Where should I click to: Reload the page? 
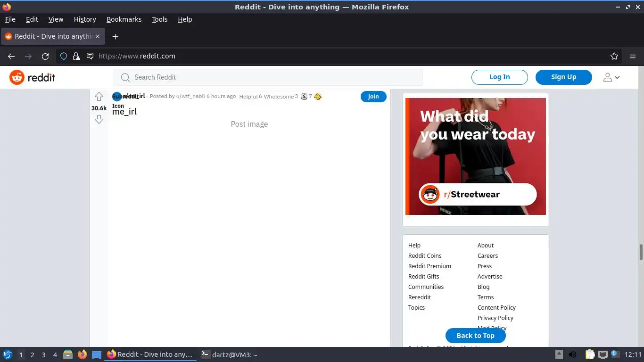click(45, 56)
